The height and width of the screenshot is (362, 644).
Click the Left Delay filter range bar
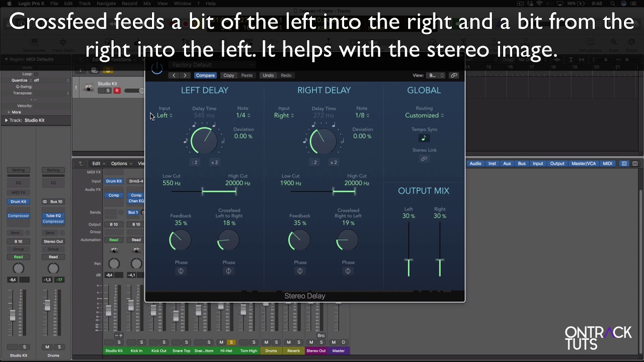click(x=219, y=191)
